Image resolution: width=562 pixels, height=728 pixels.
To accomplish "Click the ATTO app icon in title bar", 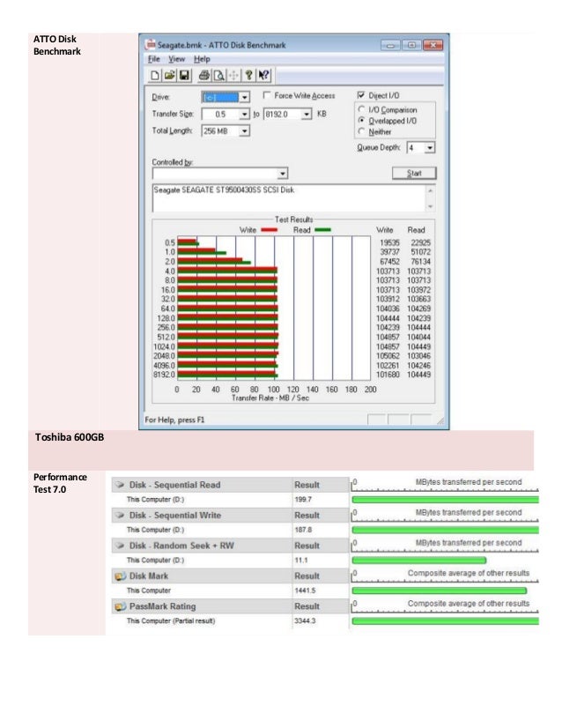I will (151, 45).
